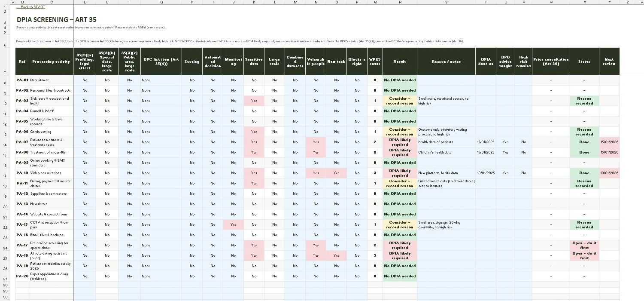The image size is (644, 301).
Task: Click the PA-15 Monitoring Yes cell
Action: pos(234,225)
